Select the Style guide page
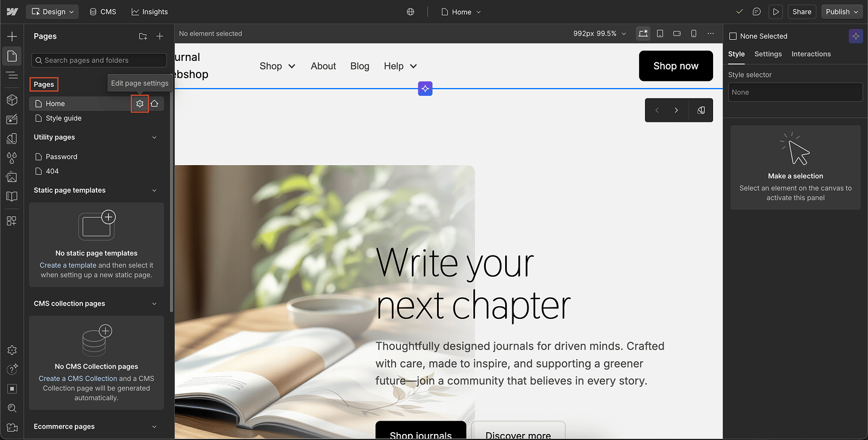Screen dimensions: 868x440 (96, 118)
